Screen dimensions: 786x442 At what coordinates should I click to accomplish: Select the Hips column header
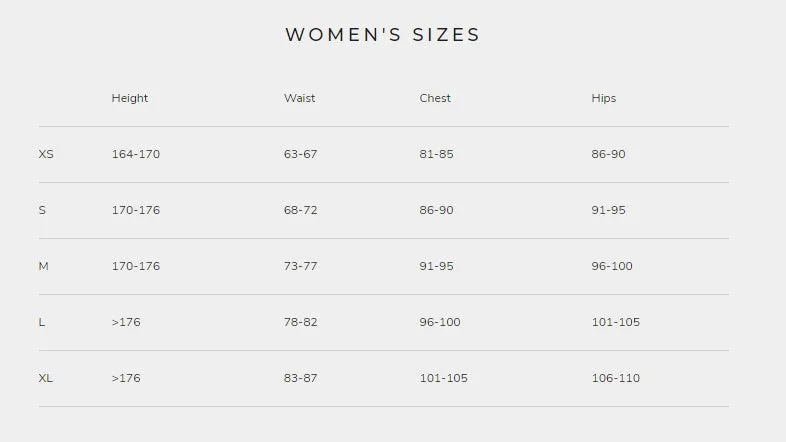coord(604,98)
